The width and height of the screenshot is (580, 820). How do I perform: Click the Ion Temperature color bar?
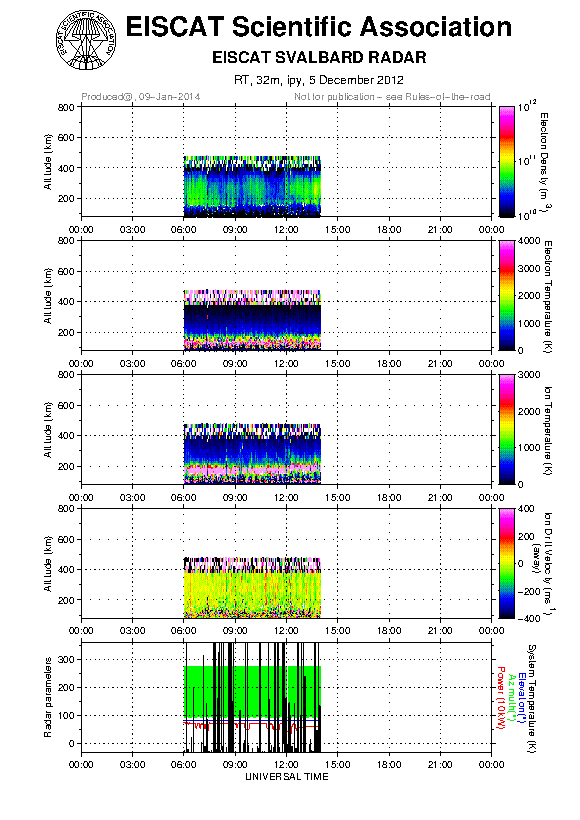click(x=507, y=429)
